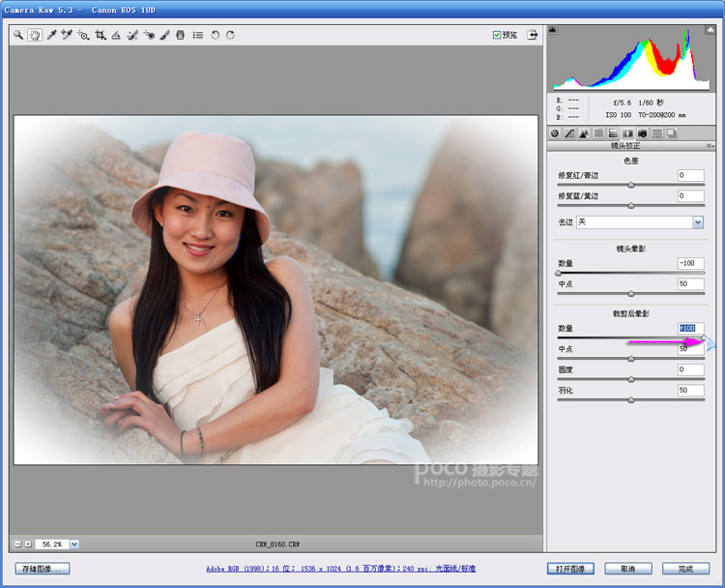725x588 pixels.
Task: Click the 修复红/青边 slider handle
Action: (631, 185)
